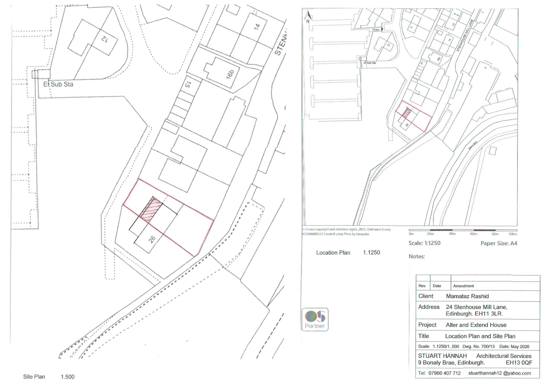Click the Crown copyright notice line
The image size is (554, 392).
click(347, 229)
